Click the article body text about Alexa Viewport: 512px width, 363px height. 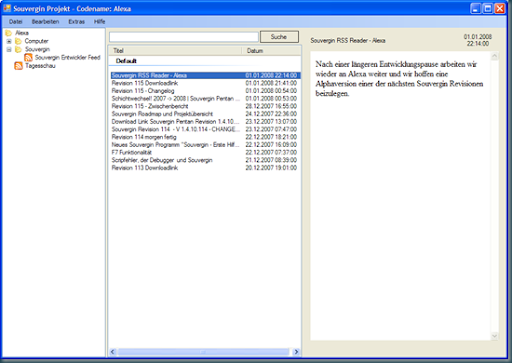tap(399, 79)
